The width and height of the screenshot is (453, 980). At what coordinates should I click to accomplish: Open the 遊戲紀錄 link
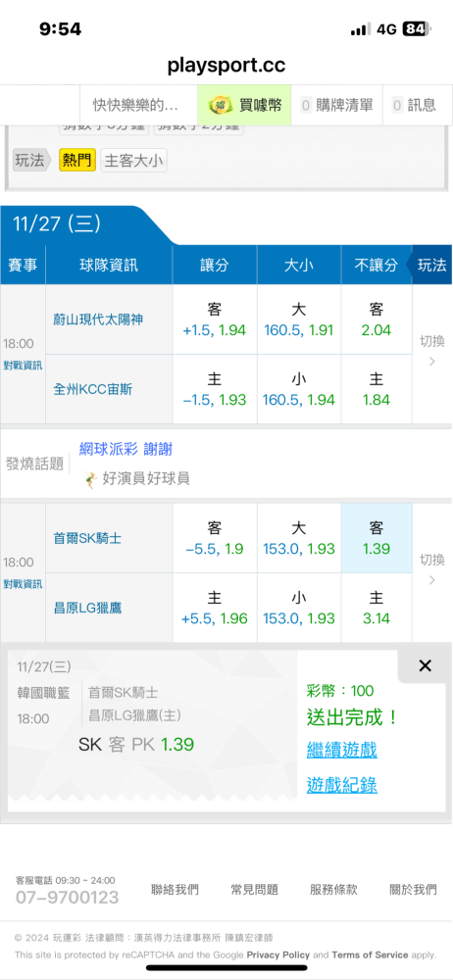click(341, 784)
